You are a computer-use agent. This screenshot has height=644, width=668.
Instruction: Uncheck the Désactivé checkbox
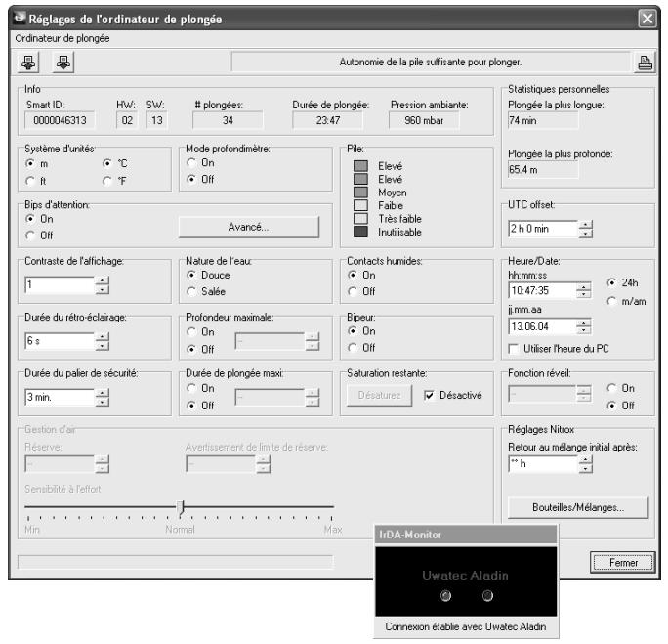coord(430,395)
